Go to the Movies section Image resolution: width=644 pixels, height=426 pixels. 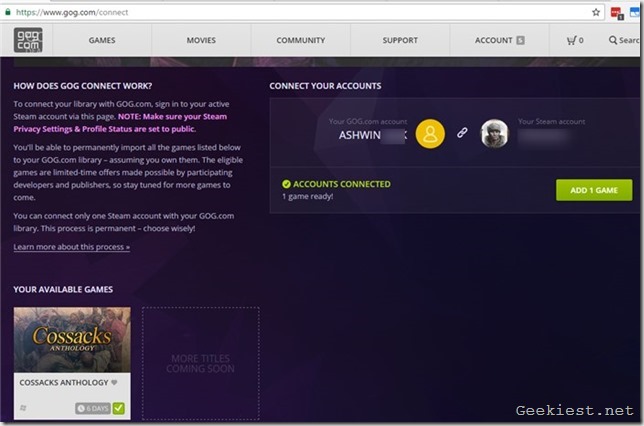(201, 41)
